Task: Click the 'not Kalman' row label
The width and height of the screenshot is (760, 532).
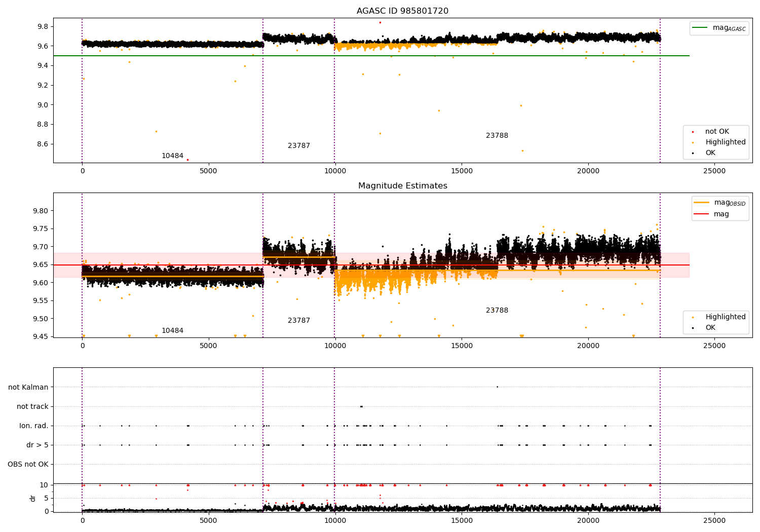Action: click(x=28, y=388)
